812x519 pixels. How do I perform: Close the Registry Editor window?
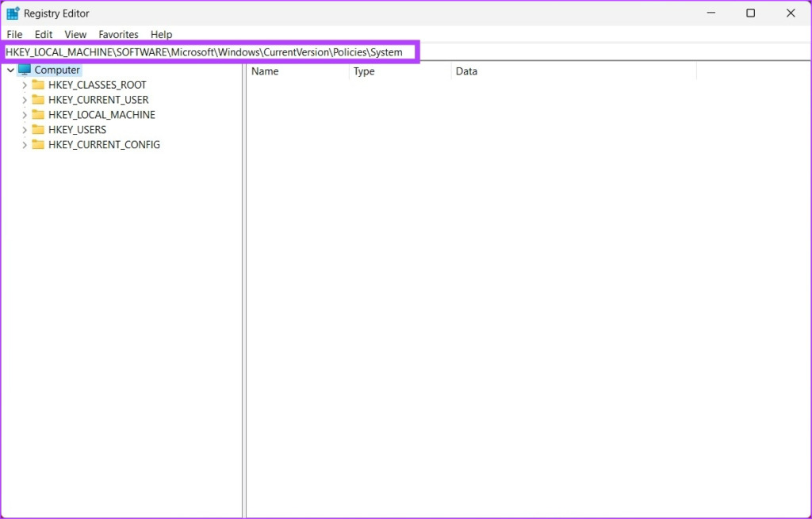tap(791, 13)
